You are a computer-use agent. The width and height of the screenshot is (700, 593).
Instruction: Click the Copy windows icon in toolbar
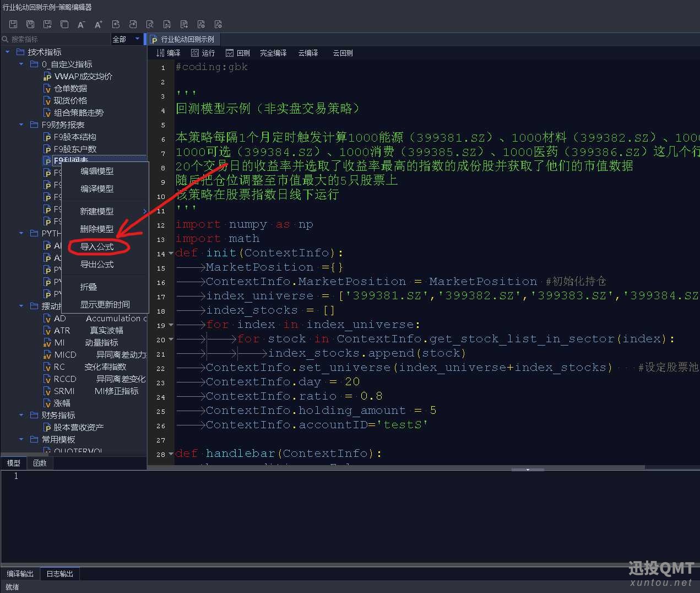64,24
